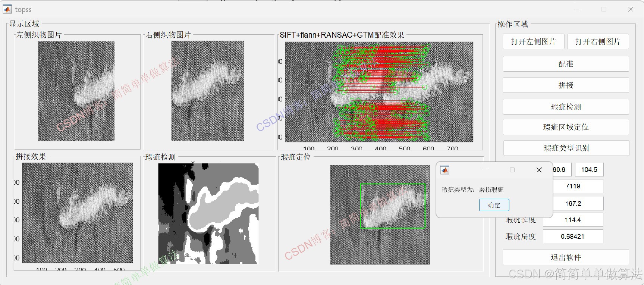Click the 瑕疵区域定位 button
The width and height of the screenshot is (644, 285).
pyautogui.click(x=566, y=127)
